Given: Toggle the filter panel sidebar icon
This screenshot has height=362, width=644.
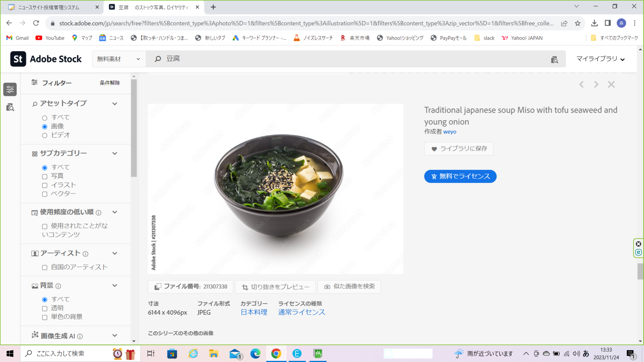Looking at the screenshot, I should click(x=10, y=89).
